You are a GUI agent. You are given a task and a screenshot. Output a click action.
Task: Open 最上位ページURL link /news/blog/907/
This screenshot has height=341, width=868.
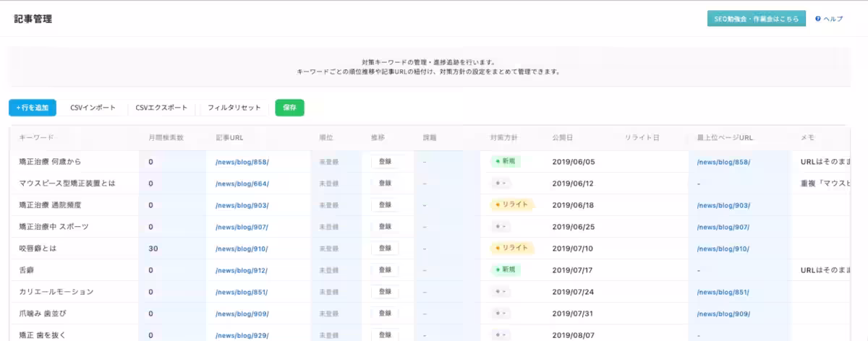723,227
